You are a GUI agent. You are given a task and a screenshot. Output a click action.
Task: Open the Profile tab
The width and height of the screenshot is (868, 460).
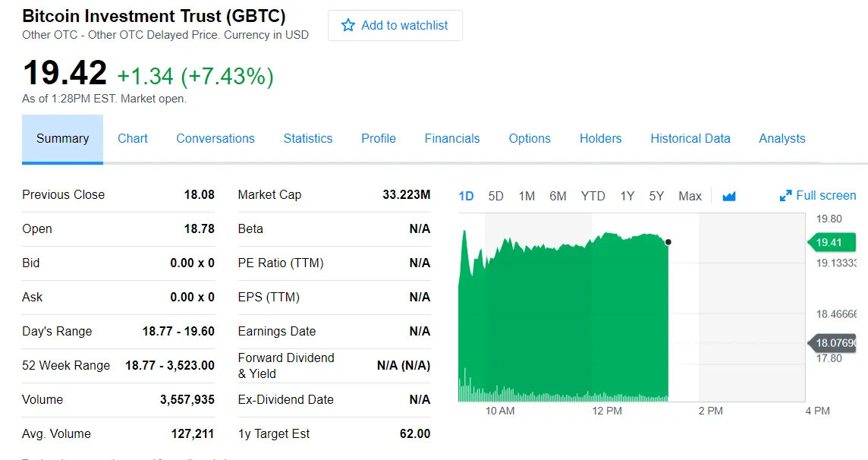(x=379, y=138)
